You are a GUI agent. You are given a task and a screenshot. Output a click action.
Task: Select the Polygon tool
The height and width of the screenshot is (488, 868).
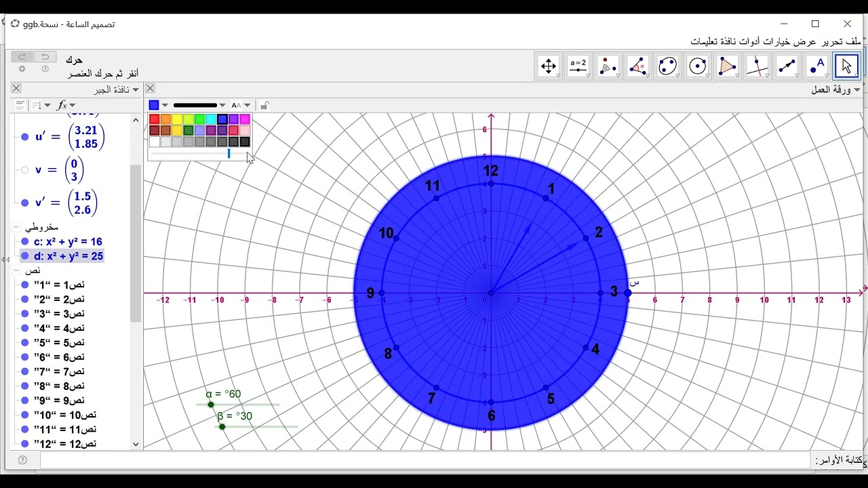(727, 66)
